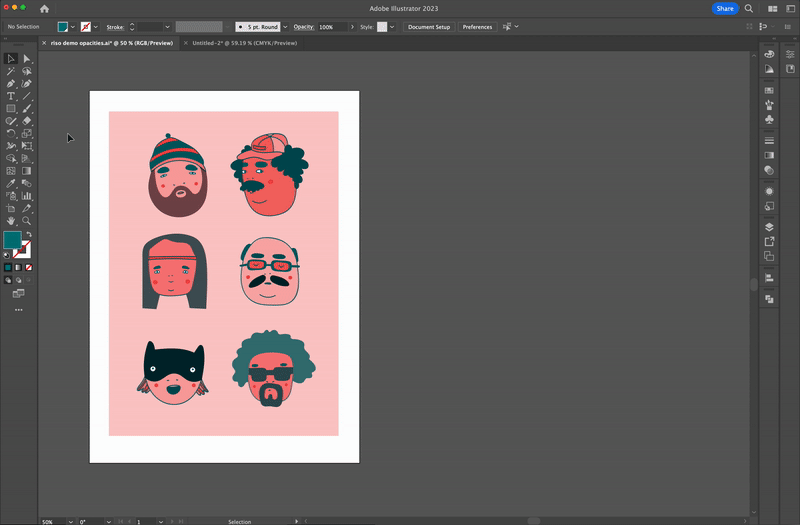Open the Appearance panel sun icon
The width and height of the screenshot is (800, 525).
[769, 191]
